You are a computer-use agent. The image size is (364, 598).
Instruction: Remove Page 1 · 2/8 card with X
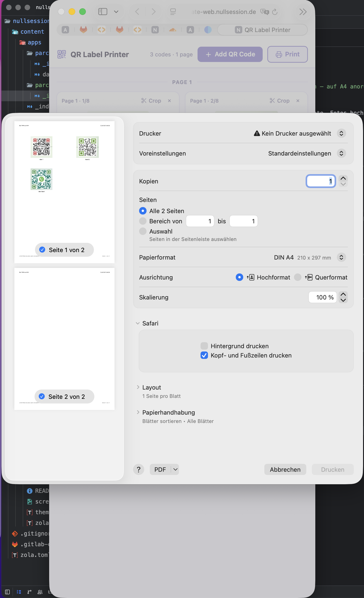(x=298, y=101)
